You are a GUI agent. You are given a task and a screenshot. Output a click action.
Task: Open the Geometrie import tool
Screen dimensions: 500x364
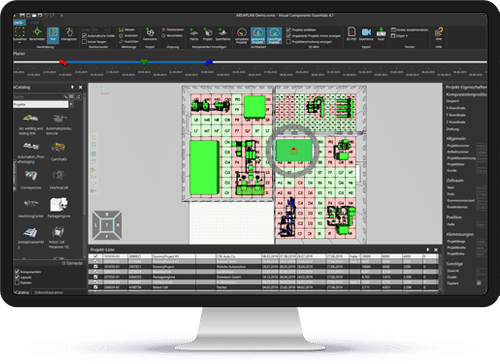click(x=150, y=34)
